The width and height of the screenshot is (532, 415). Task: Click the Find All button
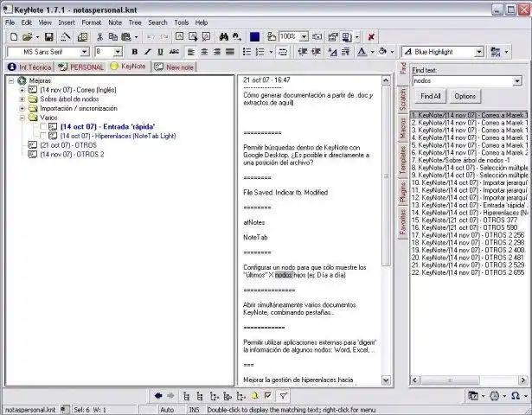tap(431, 96)
